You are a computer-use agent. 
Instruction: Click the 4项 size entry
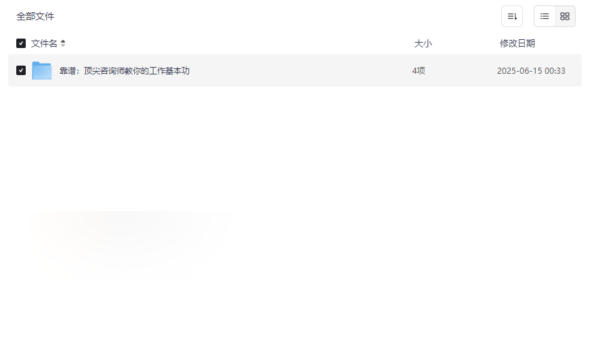pos(419,70)
